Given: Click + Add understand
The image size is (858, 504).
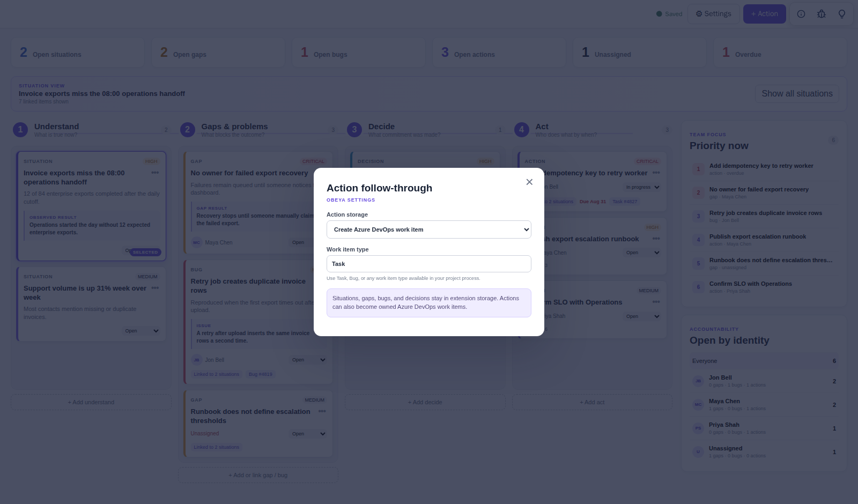Looking at the screenshot, I should pos(91,402).
